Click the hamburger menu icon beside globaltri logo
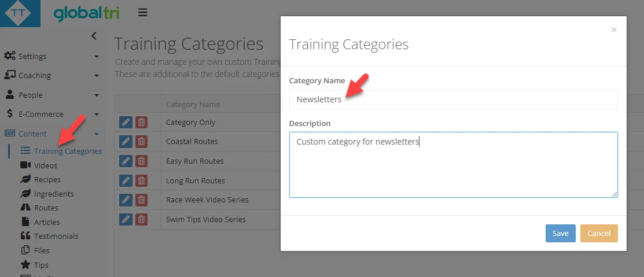Screen dimensions: 644x277 [142, 13]
